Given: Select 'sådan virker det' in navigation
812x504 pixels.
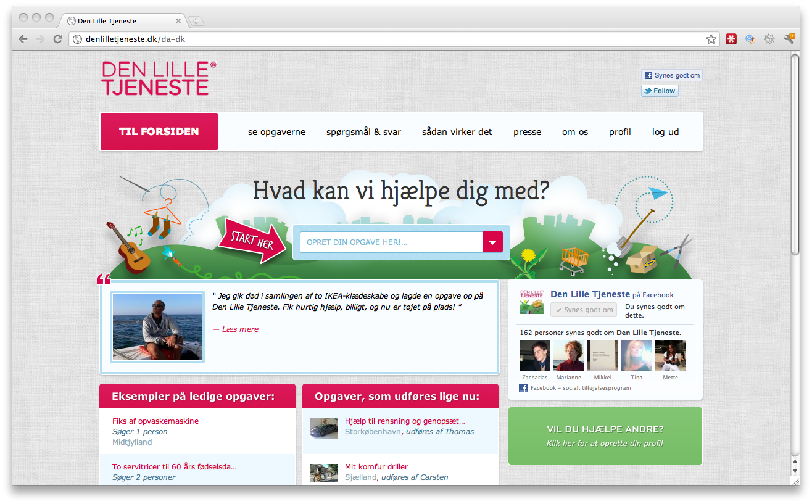Looking at the screenshot, I should 457,132.
